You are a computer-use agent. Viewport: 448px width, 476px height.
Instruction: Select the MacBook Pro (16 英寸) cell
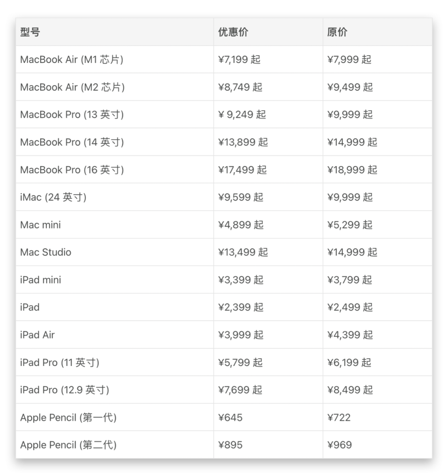click(72, 169)
